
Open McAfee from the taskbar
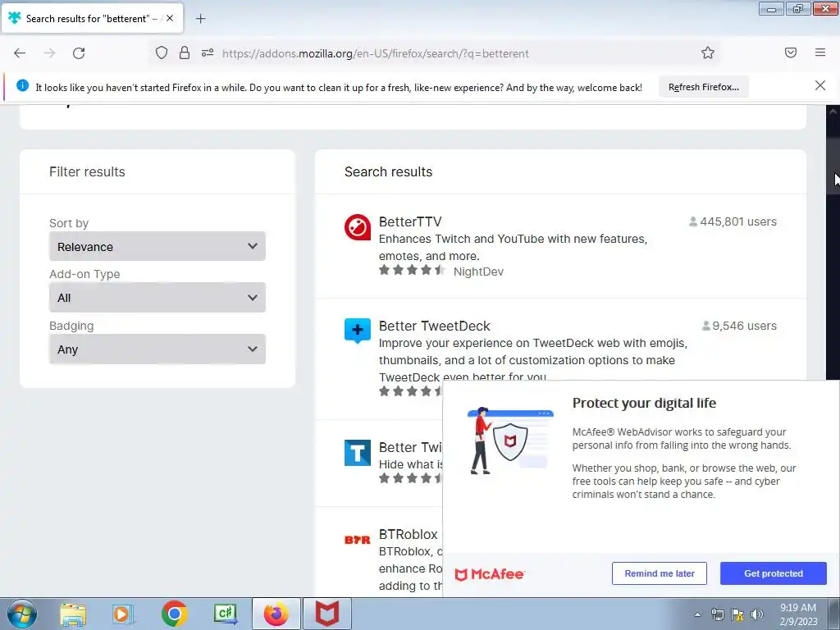click(326, 614)
